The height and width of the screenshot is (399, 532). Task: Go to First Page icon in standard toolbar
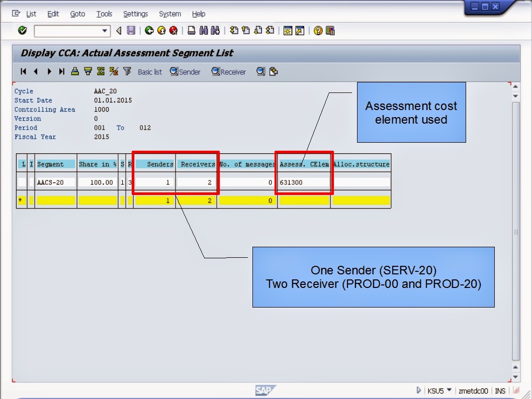click(234, 31)
